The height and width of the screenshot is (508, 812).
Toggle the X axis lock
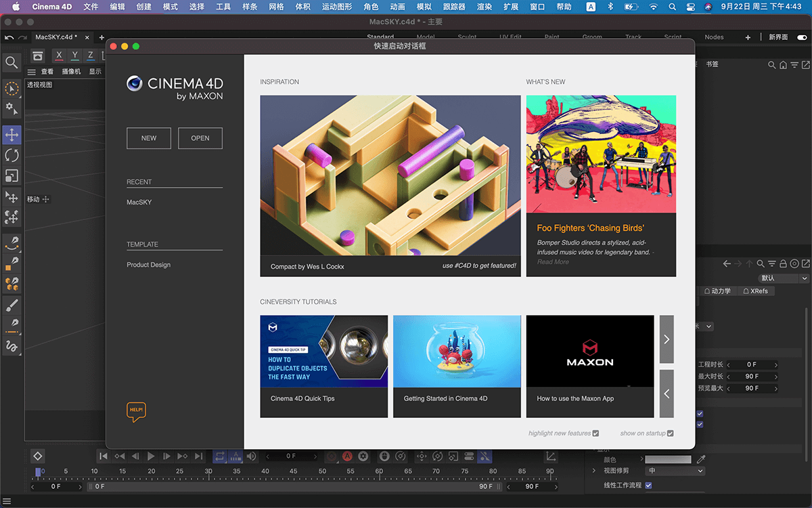(60, 56)
